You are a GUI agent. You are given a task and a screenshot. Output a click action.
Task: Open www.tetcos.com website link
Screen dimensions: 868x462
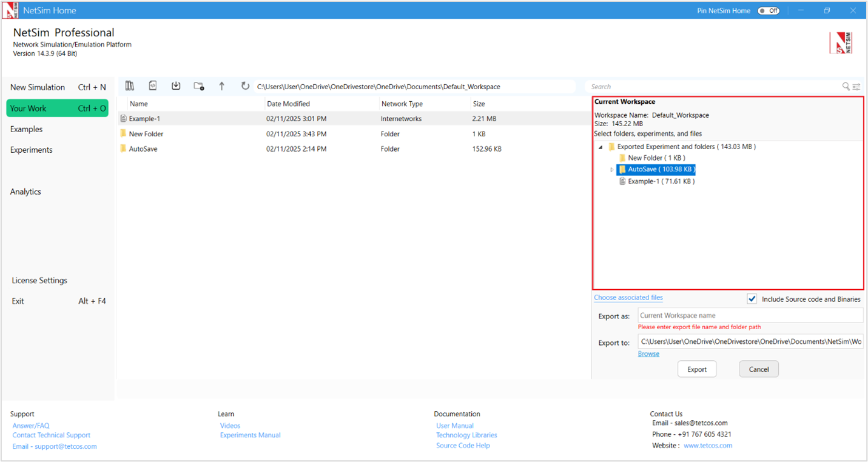(x=708, y=446)
